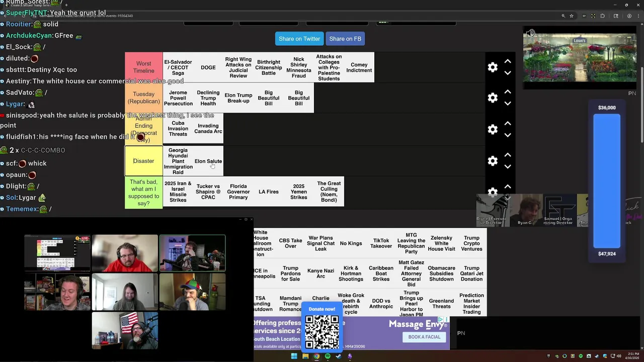644x362 pixels.
Task: Move Worst Timeline row up
Action: [508, 61]
